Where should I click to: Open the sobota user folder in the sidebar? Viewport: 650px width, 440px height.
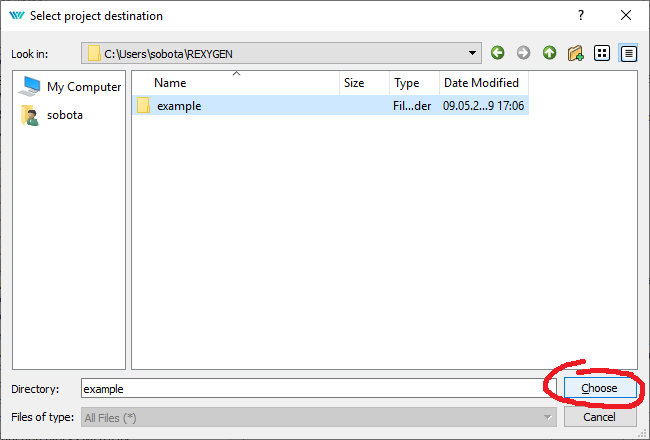pos(52,115)
